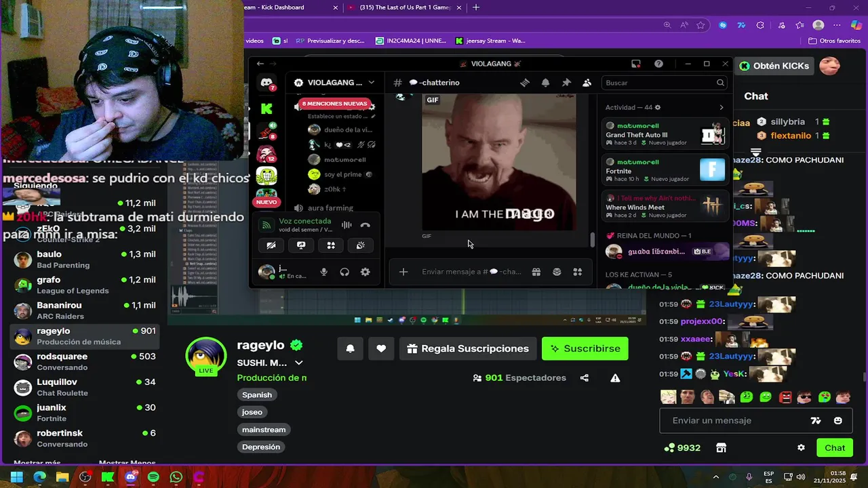The height and width of the screenshot is (488, 868).
Task: Open Otros favoritos bookmarks folder
Action: 834,41
